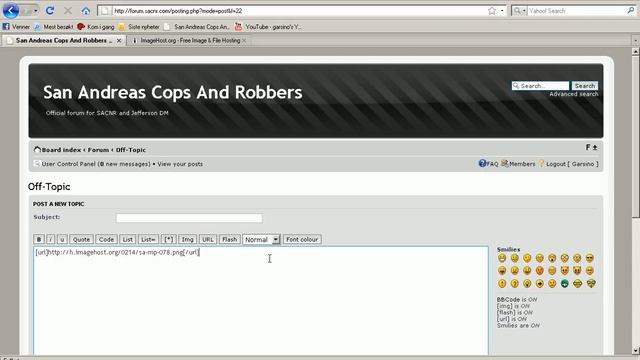Change font size icon in breadcrumb bar
This screenshot has height=360, width=640.
pos(591,147)
